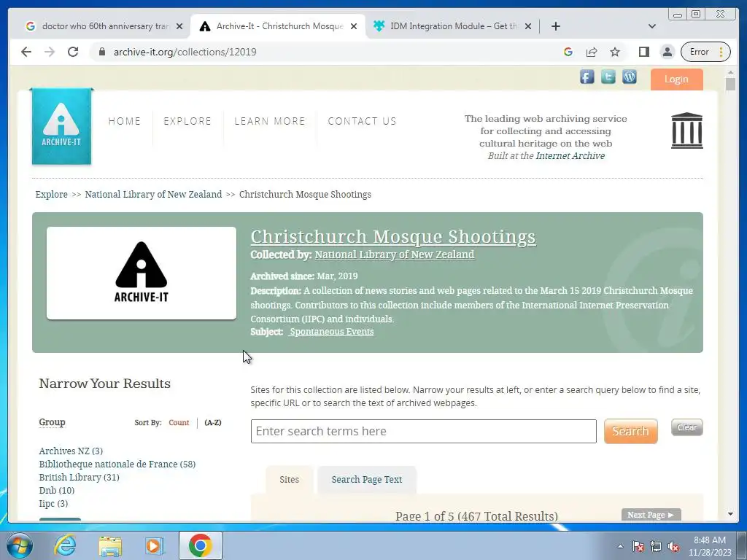Open the Internet Archive link
Screen dimensions: 747x560
tap(570, 156)
